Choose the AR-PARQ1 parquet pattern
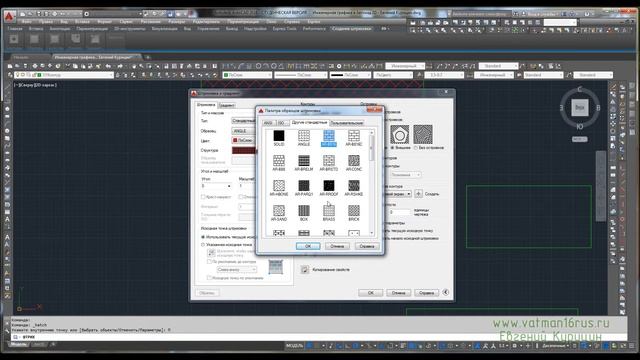640x360 pixels. 304,186
